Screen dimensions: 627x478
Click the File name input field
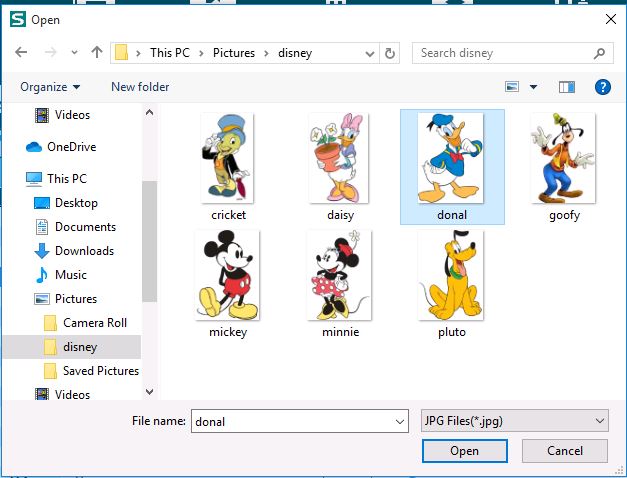[300, 421]
